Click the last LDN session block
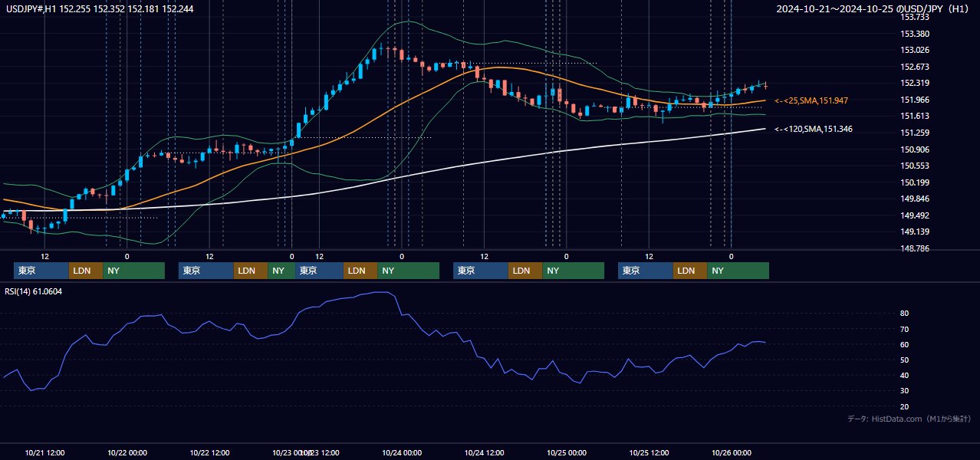The height and width of the screenshot is (460, 980). point(690,271)
